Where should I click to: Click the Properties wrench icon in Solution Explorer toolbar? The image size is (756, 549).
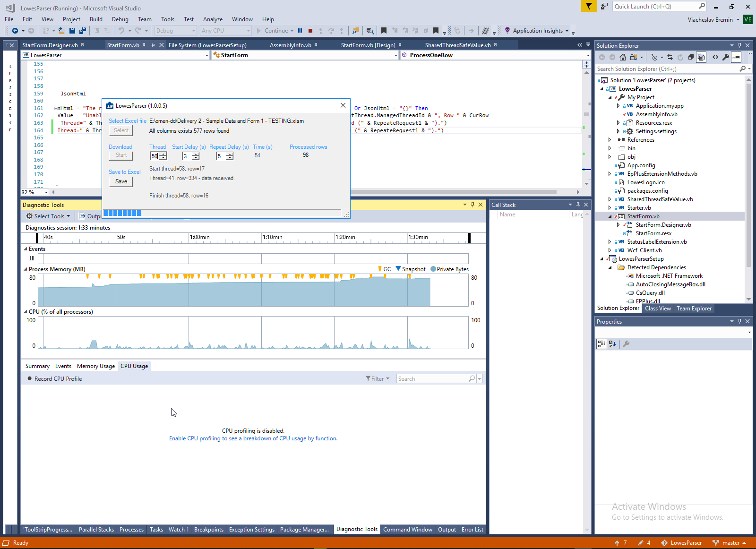click(x=726, y=57)
